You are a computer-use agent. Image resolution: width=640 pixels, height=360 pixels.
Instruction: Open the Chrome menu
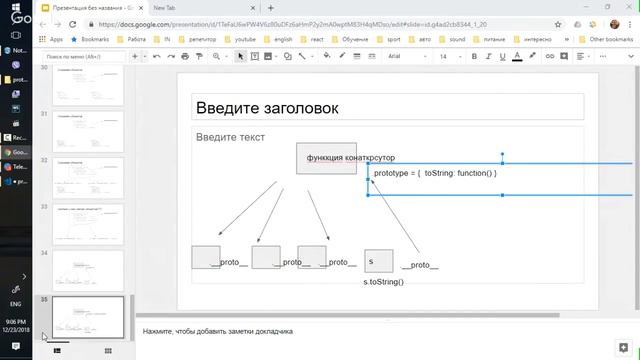630,24
